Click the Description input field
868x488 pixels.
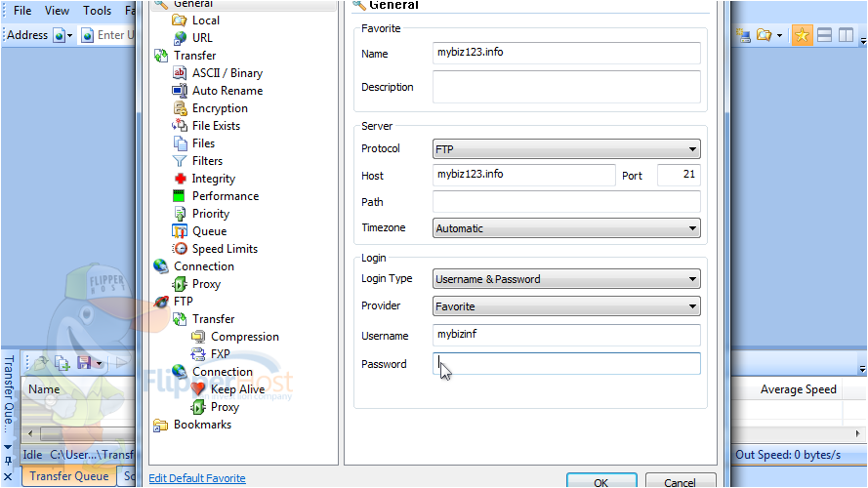tap(566, 87)
